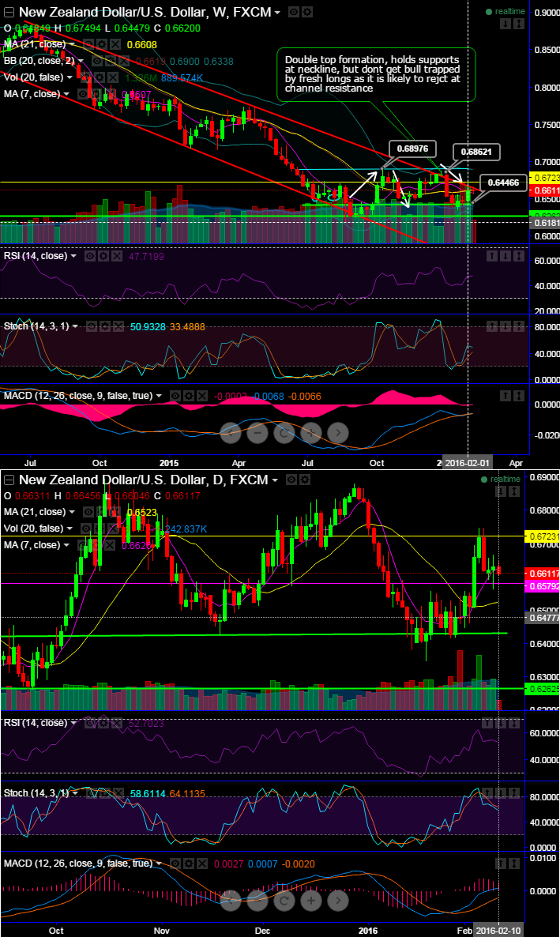The image size is (560, 937).
Task: Reset weekly chart view
Action: click(x=284, y=433)
